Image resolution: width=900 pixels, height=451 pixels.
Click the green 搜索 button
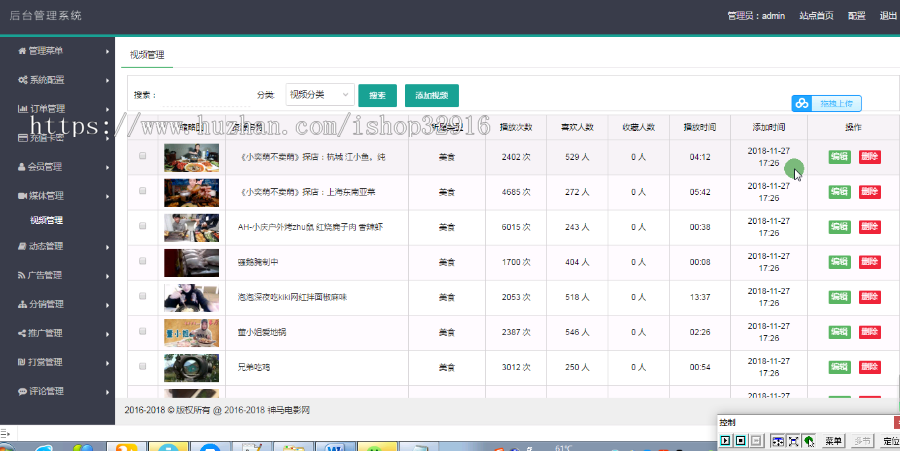pyautogui.click(x=377, y=95)
